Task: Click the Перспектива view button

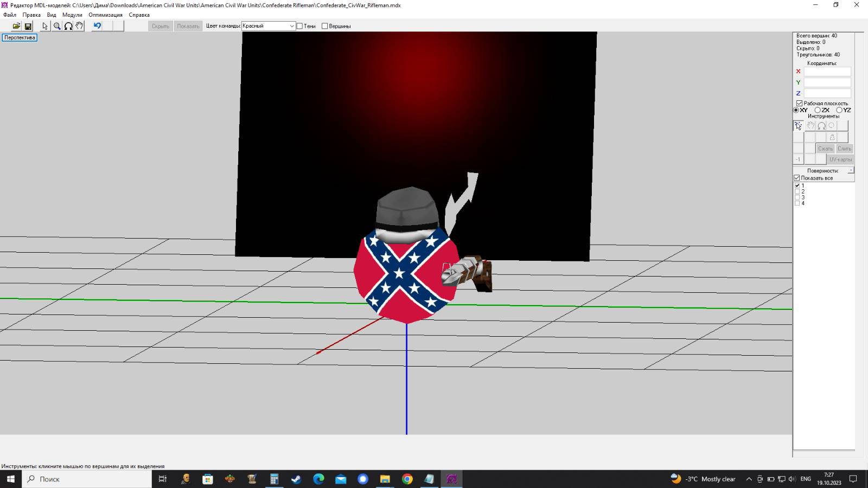Action: 20,37
